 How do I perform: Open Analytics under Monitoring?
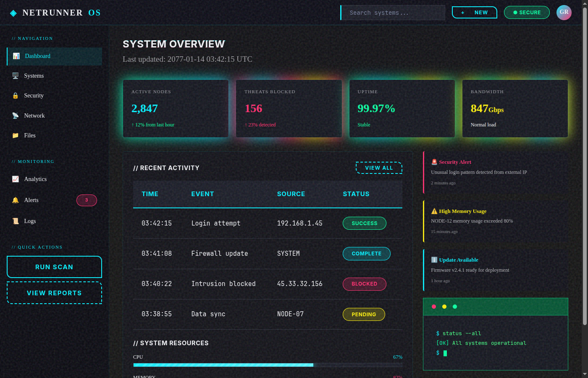[54, 179]
